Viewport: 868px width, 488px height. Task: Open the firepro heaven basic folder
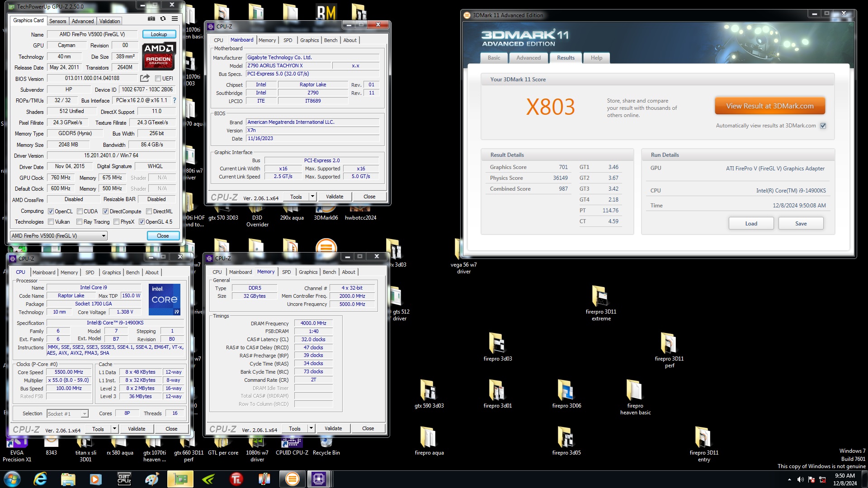pyautogui.click(x=635, y=397)
